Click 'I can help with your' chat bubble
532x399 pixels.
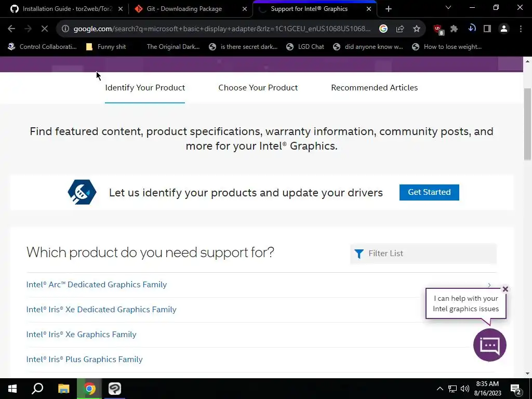click(x=466, y=303)
